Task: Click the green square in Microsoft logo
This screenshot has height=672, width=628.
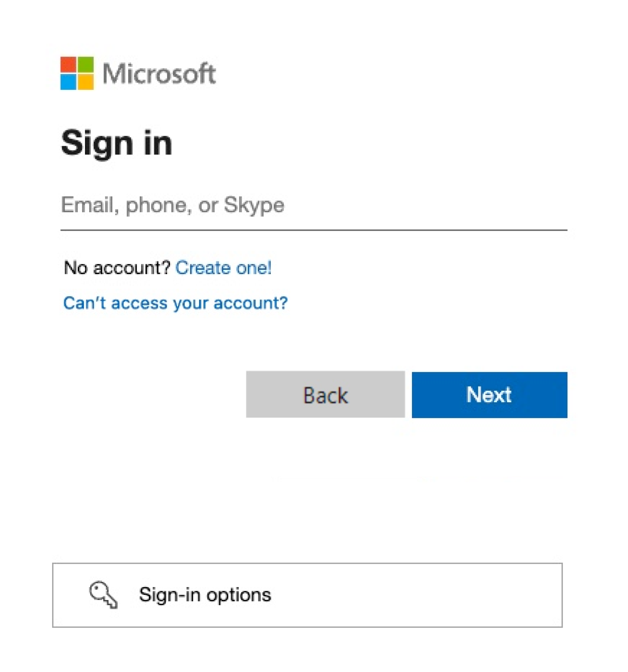Action: pyautogui.click(x=85, y=65)
